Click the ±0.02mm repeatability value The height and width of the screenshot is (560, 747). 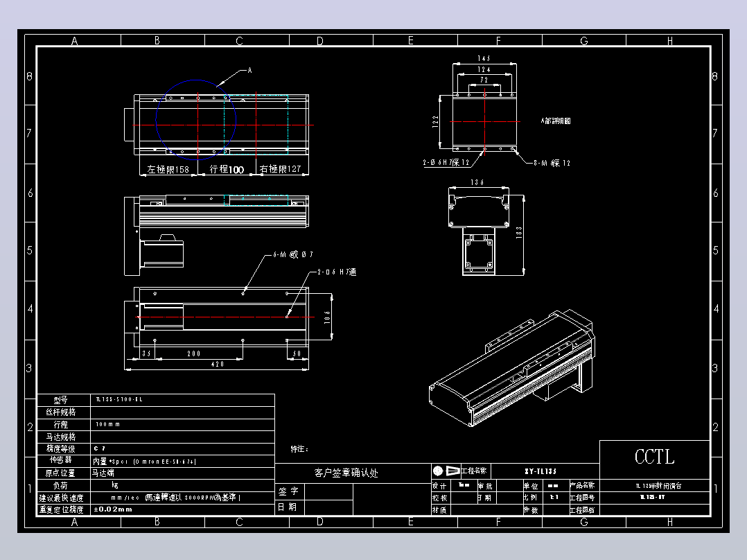click(x=113, y=509)
